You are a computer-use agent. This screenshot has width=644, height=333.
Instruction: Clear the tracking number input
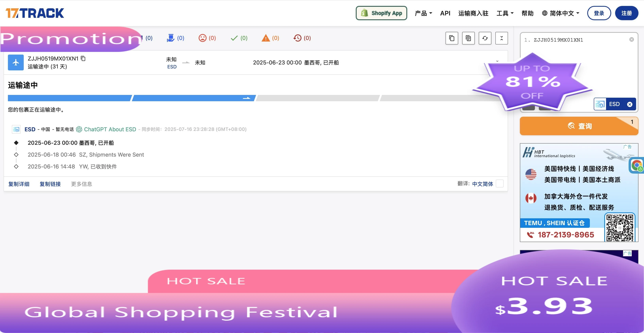click(631, 40)
